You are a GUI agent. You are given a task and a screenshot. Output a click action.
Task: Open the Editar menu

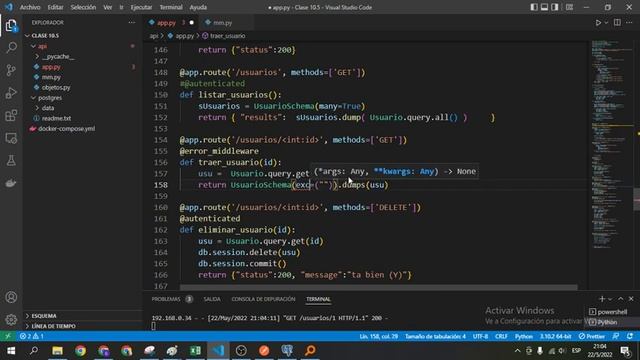tap(55, 7)
